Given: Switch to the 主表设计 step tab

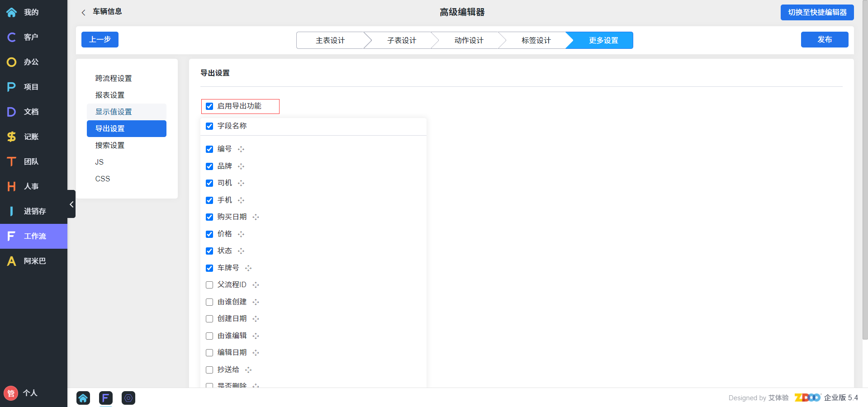Looking at the screenshot, I should (x=330, y=40).
